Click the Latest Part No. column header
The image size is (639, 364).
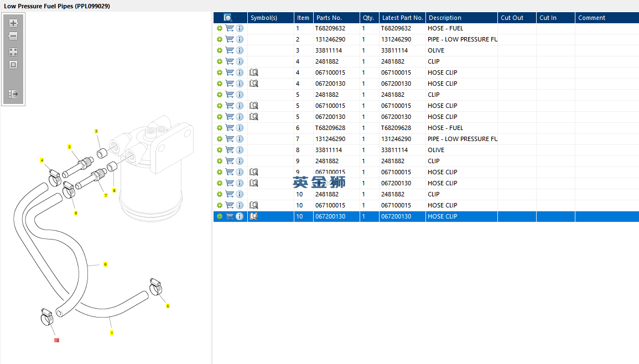coord(402,18)
